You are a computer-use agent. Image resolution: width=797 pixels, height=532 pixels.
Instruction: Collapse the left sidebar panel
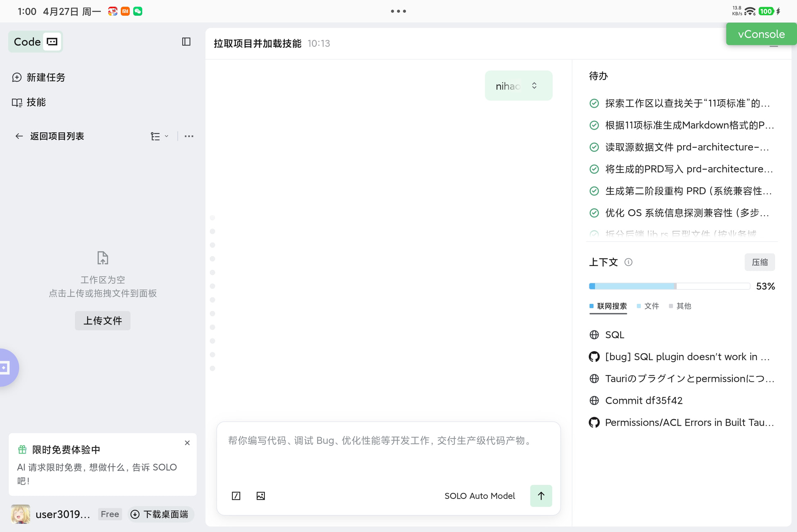(x=186, y=41)
